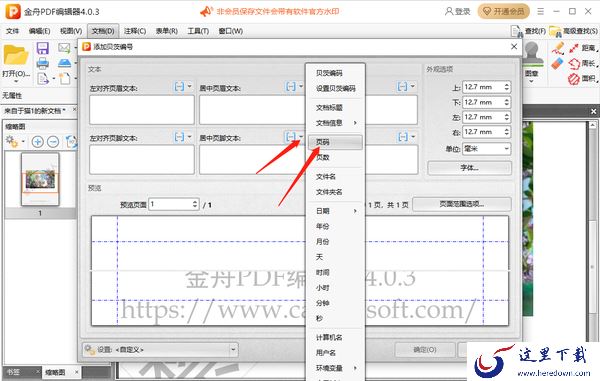The width and height of the screenshot is (600, 381).
Task: Open the dropdown arrow under 图章
Action: point(532,81)
